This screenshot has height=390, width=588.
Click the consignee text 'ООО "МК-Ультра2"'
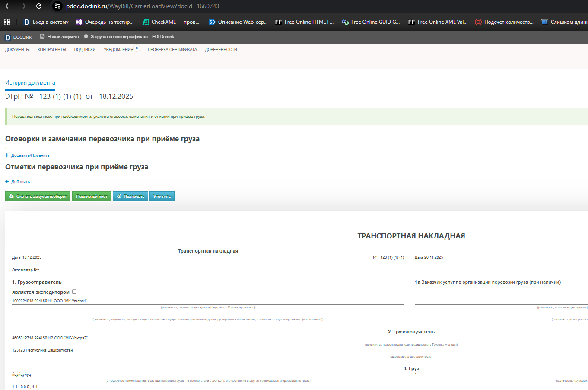coord(70,338)
